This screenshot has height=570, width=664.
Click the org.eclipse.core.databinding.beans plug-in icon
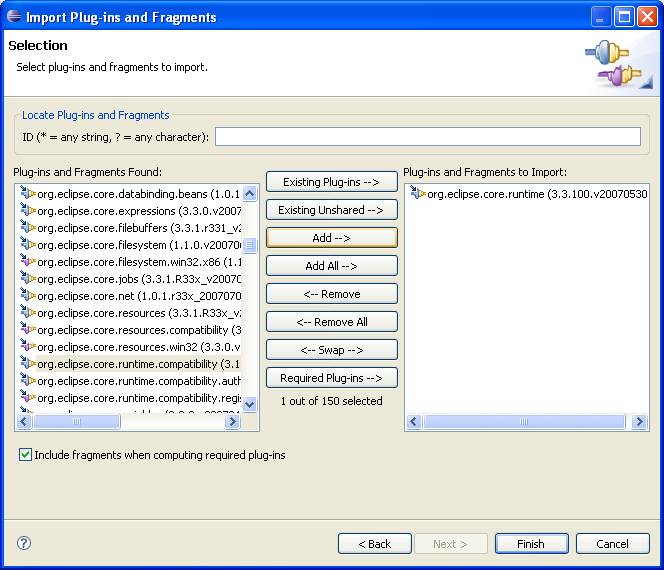[28, 194]
